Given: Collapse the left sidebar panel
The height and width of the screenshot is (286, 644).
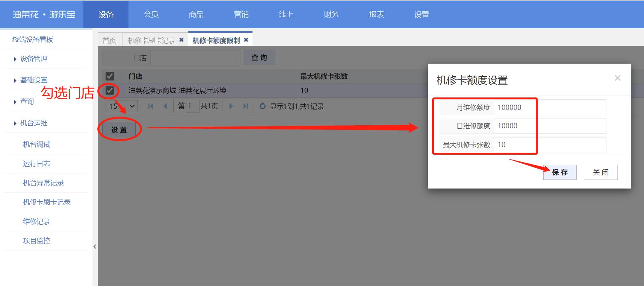Looking at the screenshot, I should (95, 246).
